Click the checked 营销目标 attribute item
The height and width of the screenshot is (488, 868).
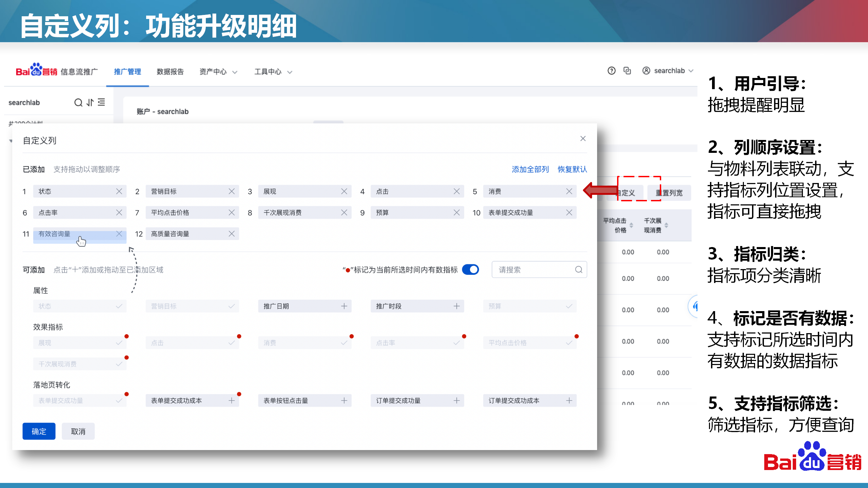point(192,306)
